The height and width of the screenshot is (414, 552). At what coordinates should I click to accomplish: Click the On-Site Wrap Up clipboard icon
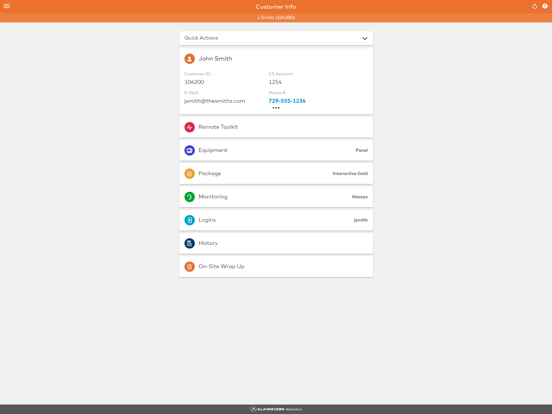tap(189, 266)
